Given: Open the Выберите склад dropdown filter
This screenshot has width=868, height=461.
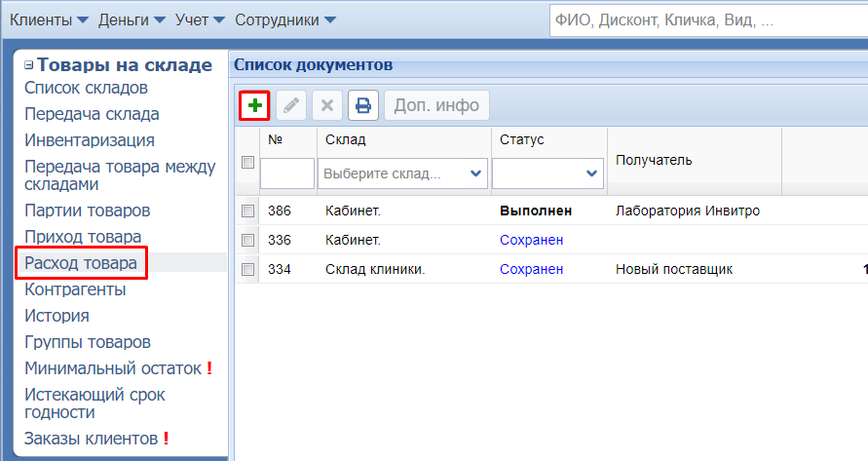Looking at the screenshot, I should pos(403,173).
